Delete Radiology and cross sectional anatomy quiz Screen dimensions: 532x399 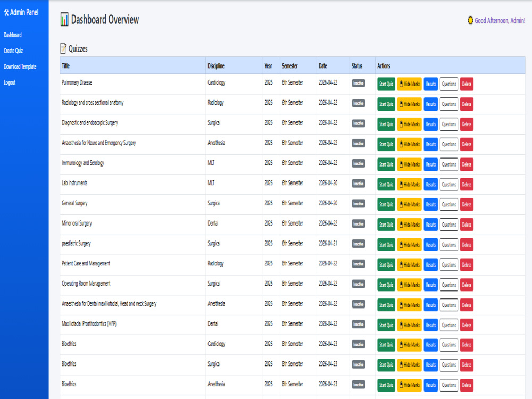(x=467, y=104)
